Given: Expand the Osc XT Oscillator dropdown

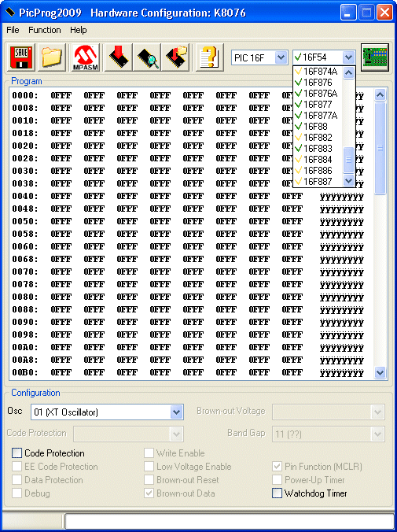Looking at the screenshot, I should (176, 412).
